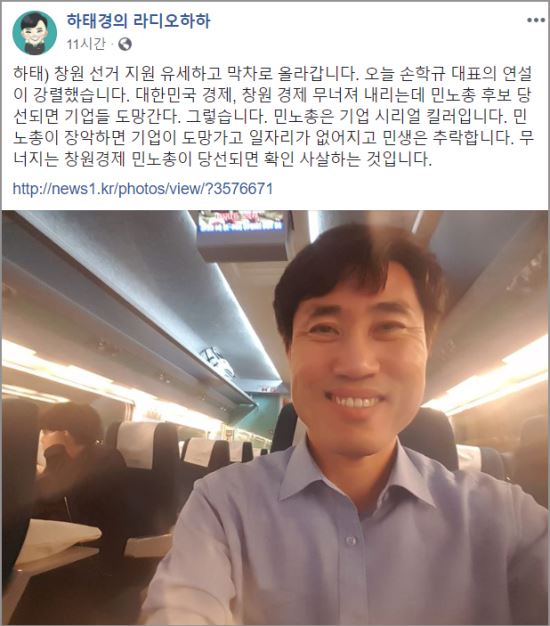Open the 11시간 timestamp permalink
Screen dimensions: 550x626
(x=86, y=44)
